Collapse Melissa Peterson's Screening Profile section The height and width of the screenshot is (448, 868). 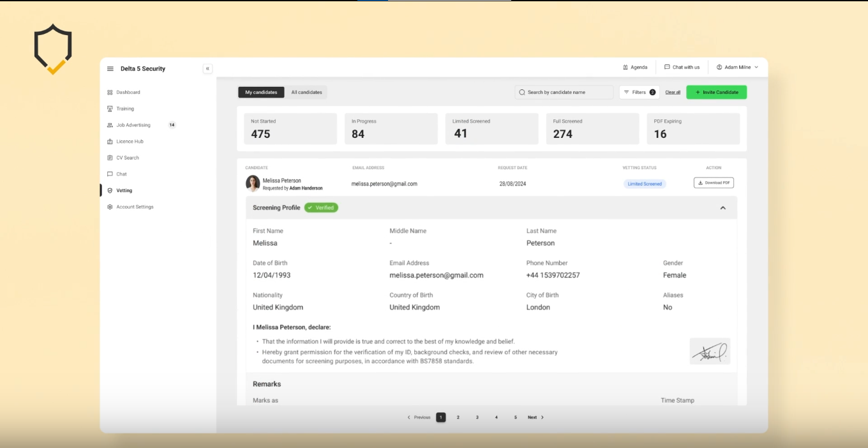(722, 207)
